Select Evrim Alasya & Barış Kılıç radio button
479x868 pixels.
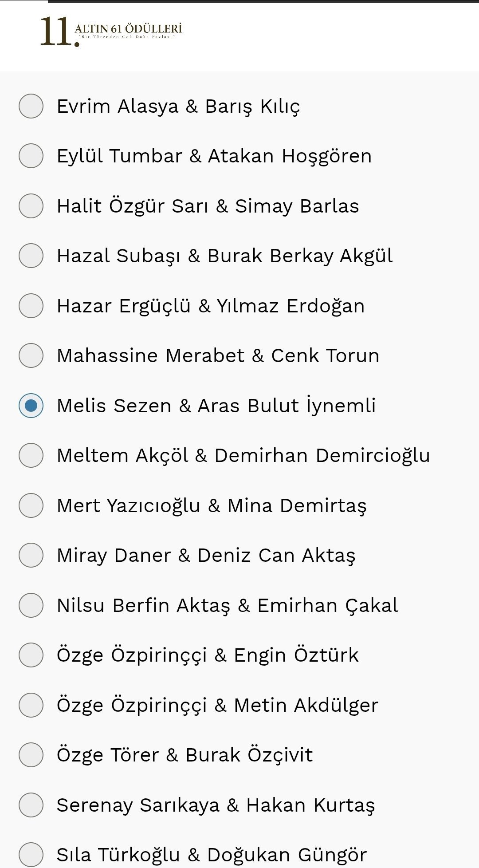coord(31,106)
